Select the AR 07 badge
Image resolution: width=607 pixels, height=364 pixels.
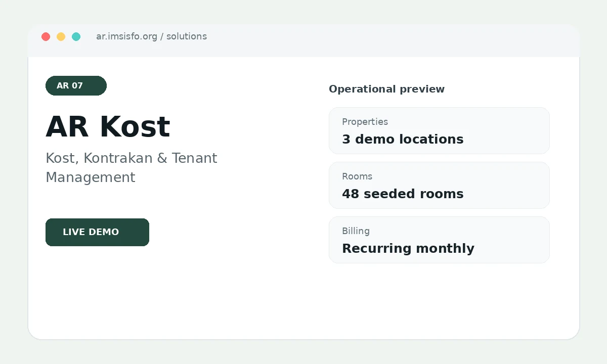pyautogui.click(x=76, y=85)
